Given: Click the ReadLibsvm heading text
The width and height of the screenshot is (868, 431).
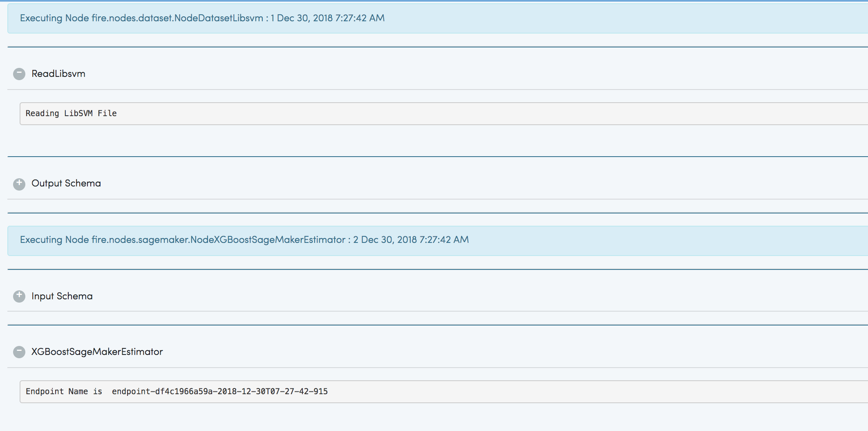Looking at the screenshot, I should [58, 74].
